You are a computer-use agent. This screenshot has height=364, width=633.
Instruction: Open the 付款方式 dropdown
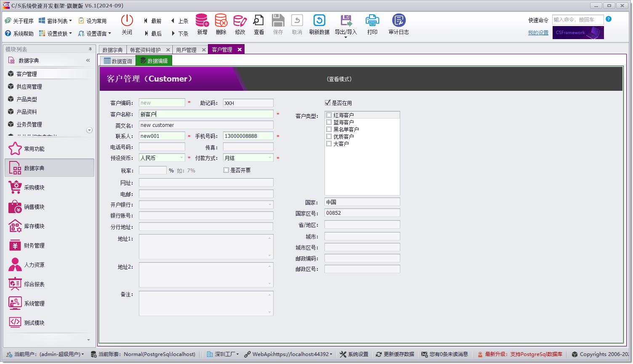(x=270, y=158)
